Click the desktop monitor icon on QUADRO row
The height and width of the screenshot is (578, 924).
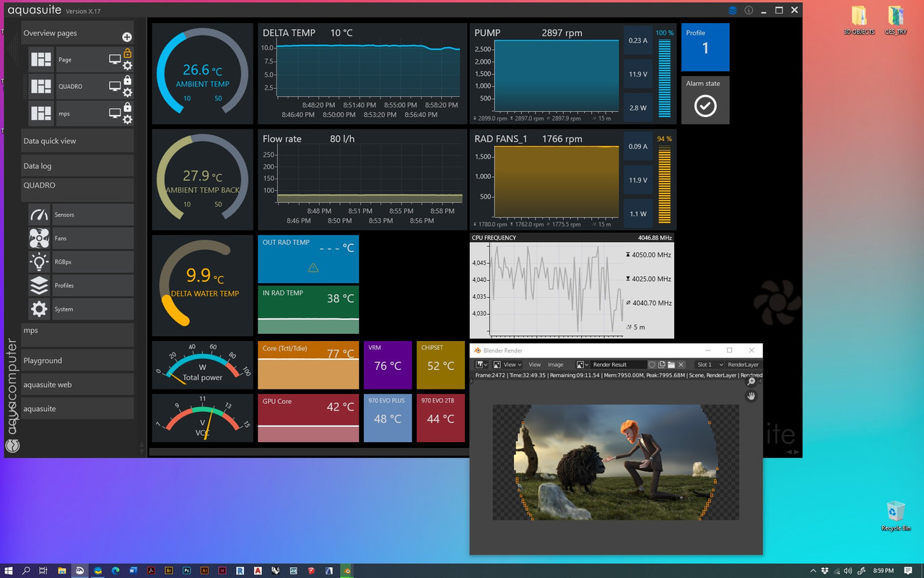(x=115, y=86)
